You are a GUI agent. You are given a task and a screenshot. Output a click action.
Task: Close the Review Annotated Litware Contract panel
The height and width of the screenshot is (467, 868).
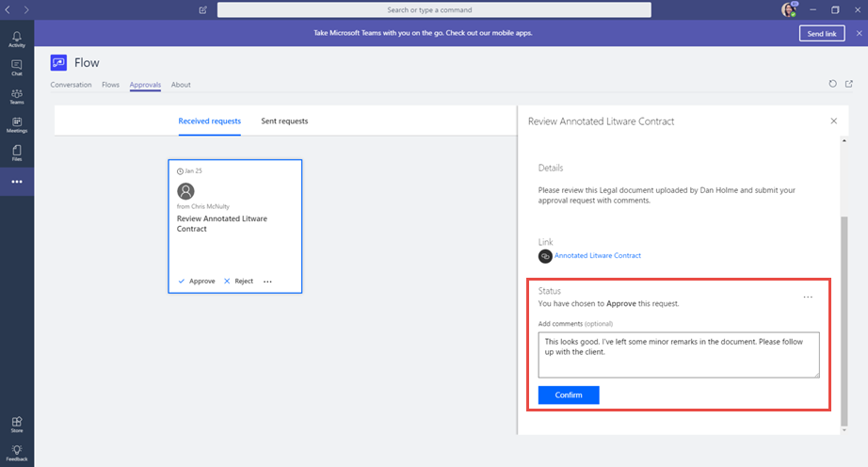pyautogui.click(x=833, y=121)
